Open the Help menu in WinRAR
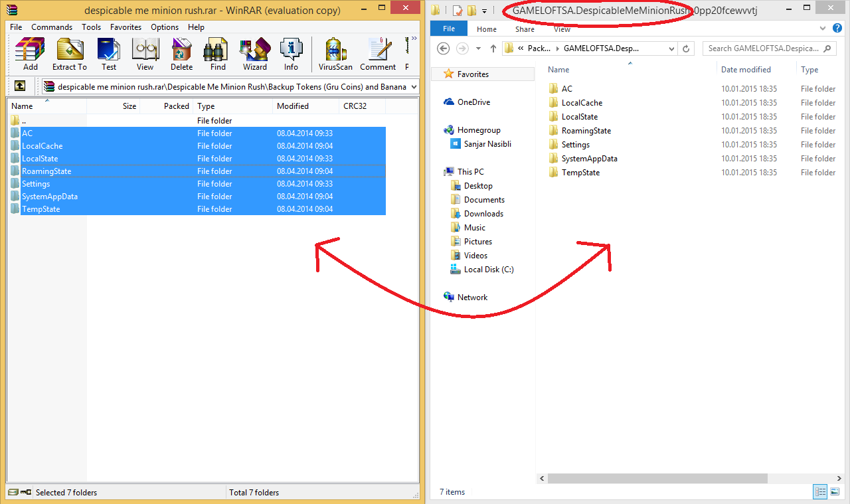 (x=196, y=27)
